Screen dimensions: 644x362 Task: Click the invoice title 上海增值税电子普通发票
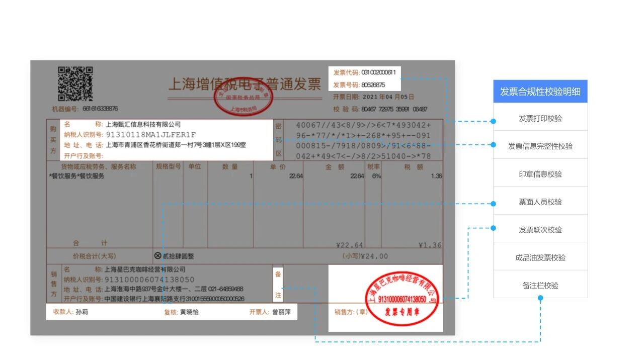(x=244, y=83)
